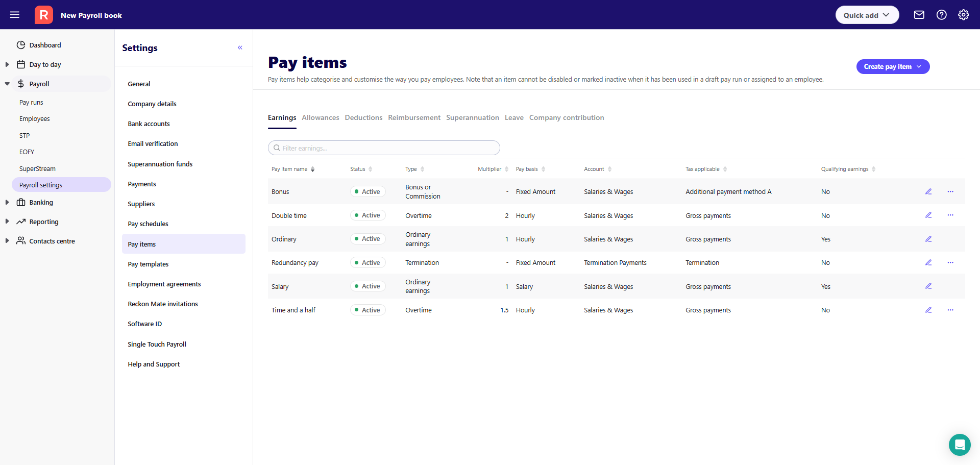
Task: Switch to the Allowances tab
Action: click(320, 117)
